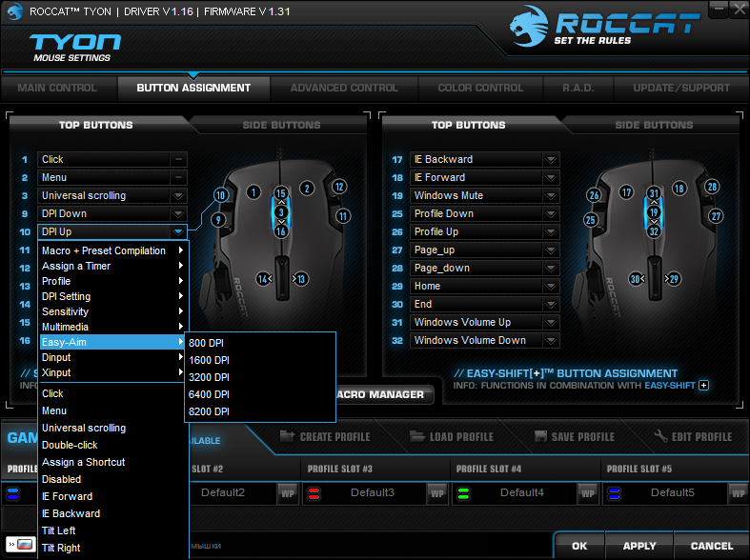The width and height of the screenshot is (750, 560).
Task: Open dropdown for button 9 DPI Down
Action: point(178,214)
